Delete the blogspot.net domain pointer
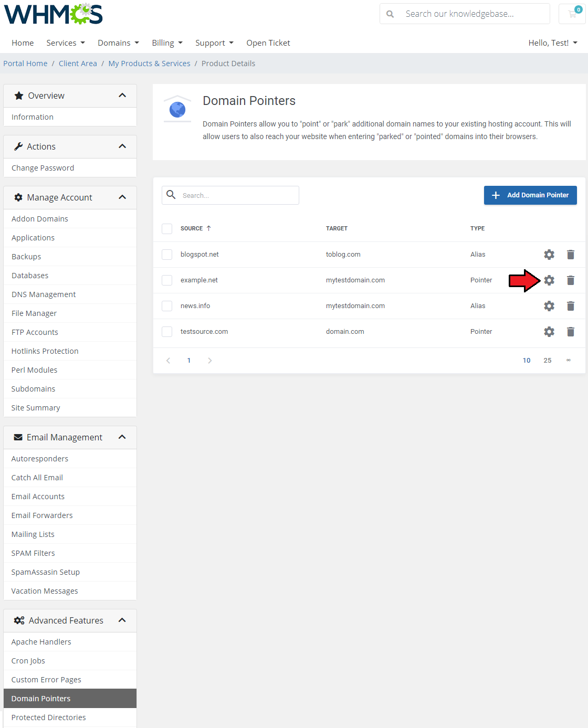 pyautogui.click(x=571, y=255)
